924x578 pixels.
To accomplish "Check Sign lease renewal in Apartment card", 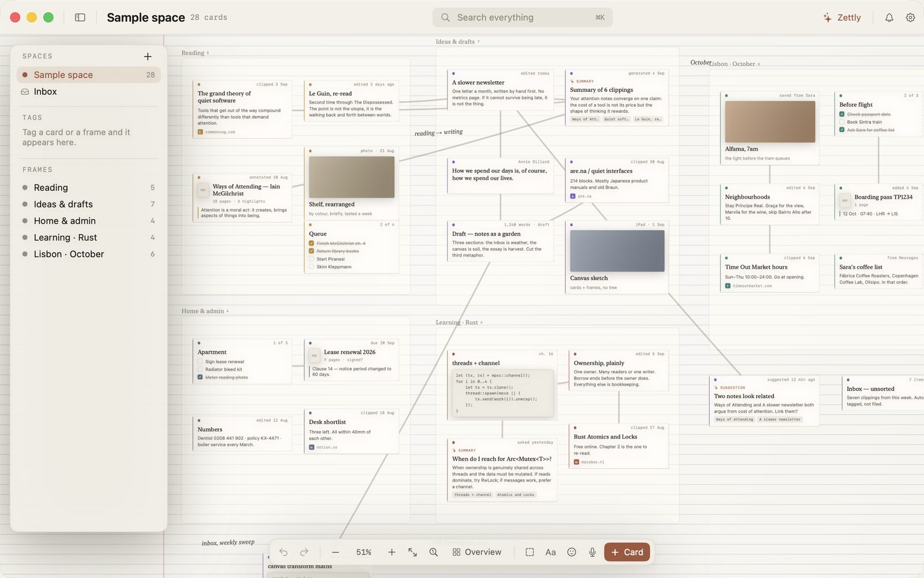I will tap(200, 362).
